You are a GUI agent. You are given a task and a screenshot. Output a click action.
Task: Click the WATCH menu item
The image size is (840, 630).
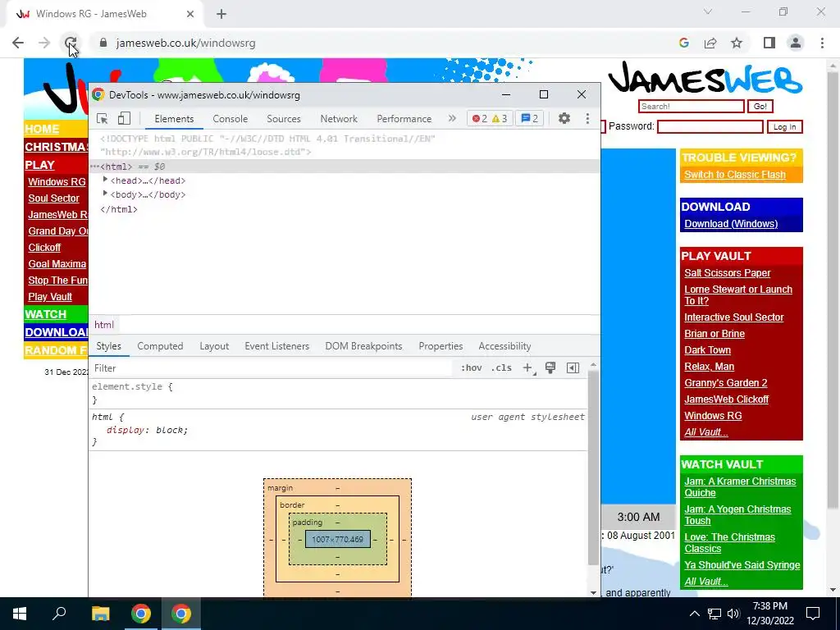pyautogui.click(x=46, y=314)
